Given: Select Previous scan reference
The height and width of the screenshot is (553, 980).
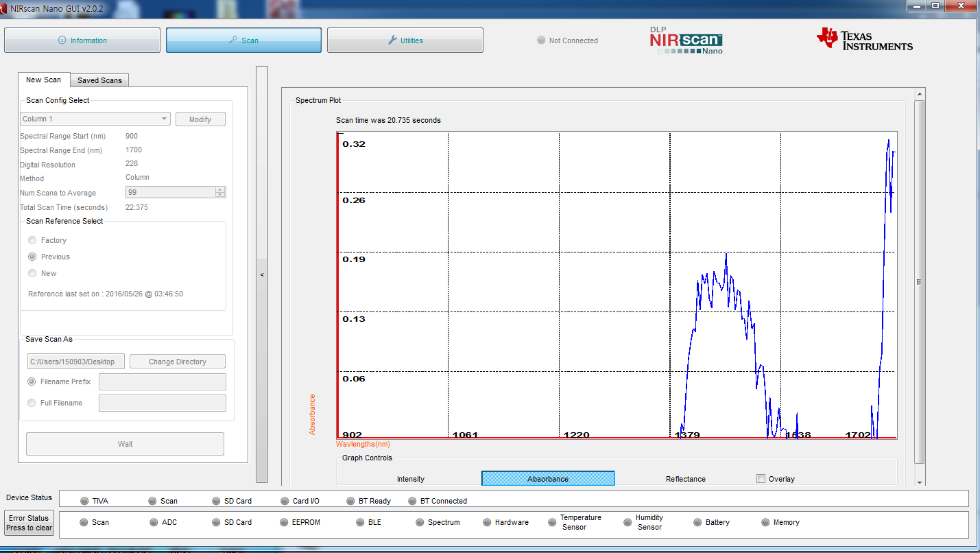Looking at the screenshot, I should [32, 257].
